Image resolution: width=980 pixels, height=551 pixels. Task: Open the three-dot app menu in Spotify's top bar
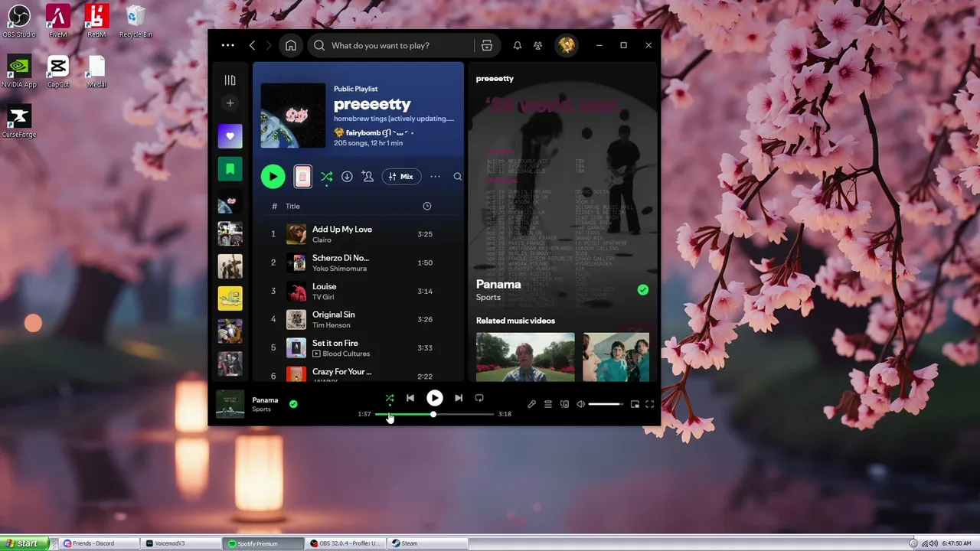[x=227, y=45]
